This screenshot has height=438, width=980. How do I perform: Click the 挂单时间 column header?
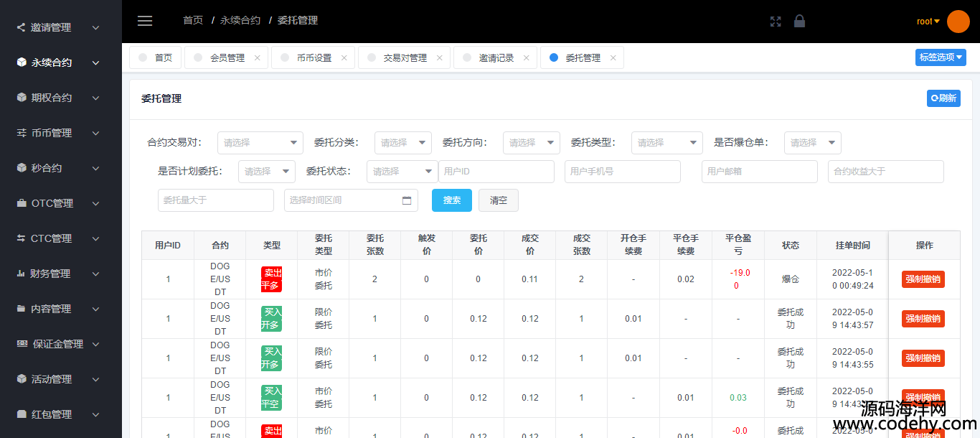coord(852,246)
